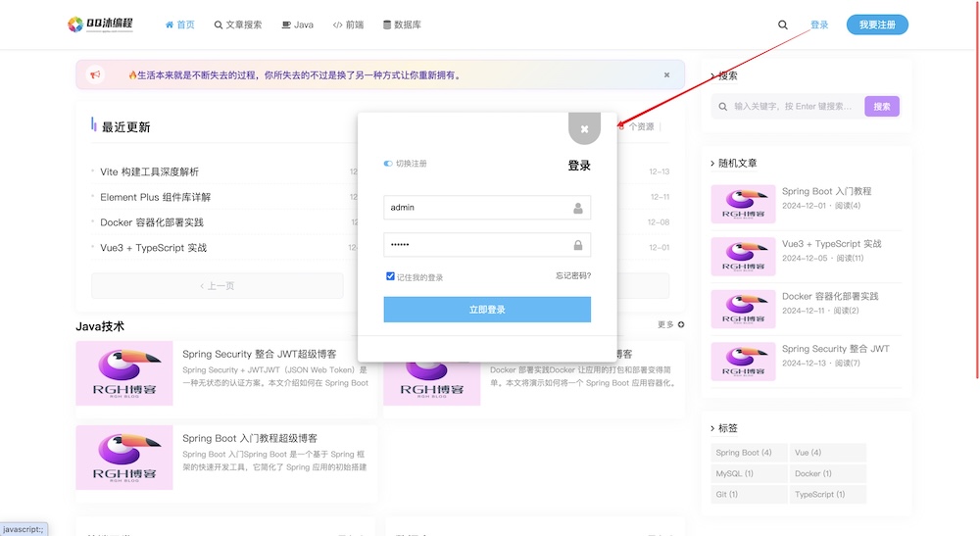Click the 上一页 pagination button
980x536 pixels.
point(217,286)
